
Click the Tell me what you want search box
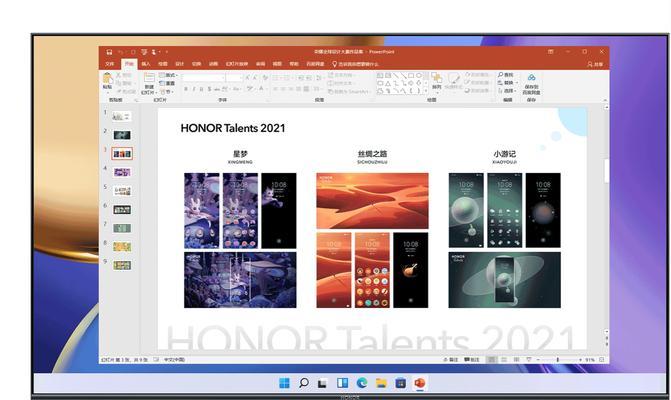[355, 64]
